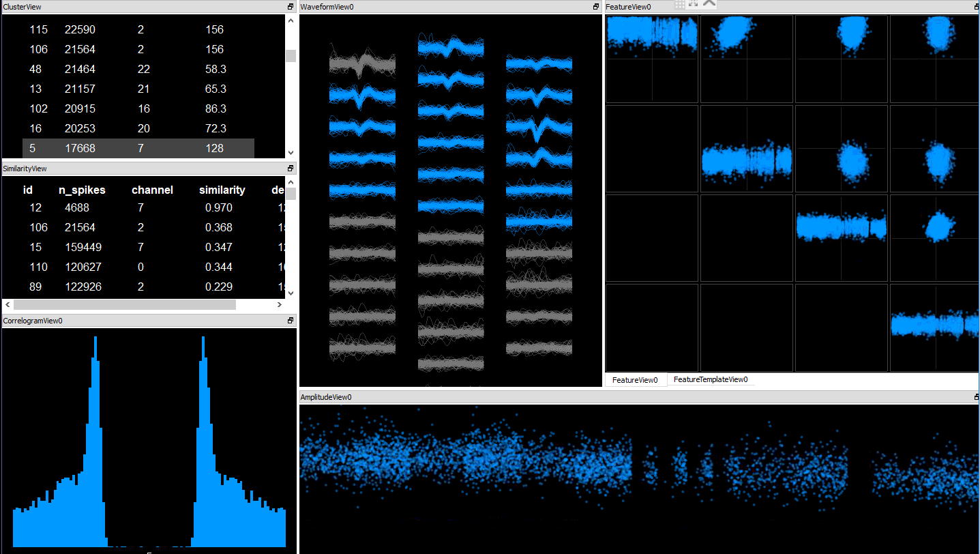
Task: Collapse the toolbar using the chevron icon
Action: pyautogui.click(x=709, y=4)
